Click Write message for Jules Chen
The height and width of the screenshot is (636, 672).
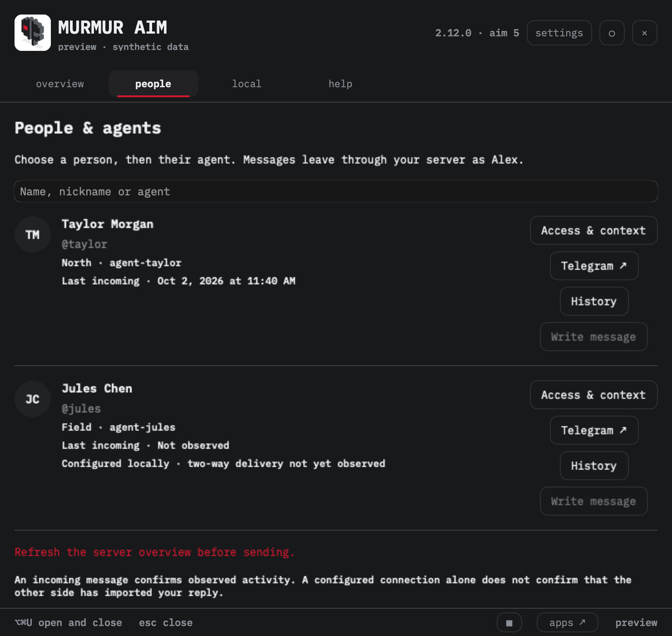(x=593, y=501)
